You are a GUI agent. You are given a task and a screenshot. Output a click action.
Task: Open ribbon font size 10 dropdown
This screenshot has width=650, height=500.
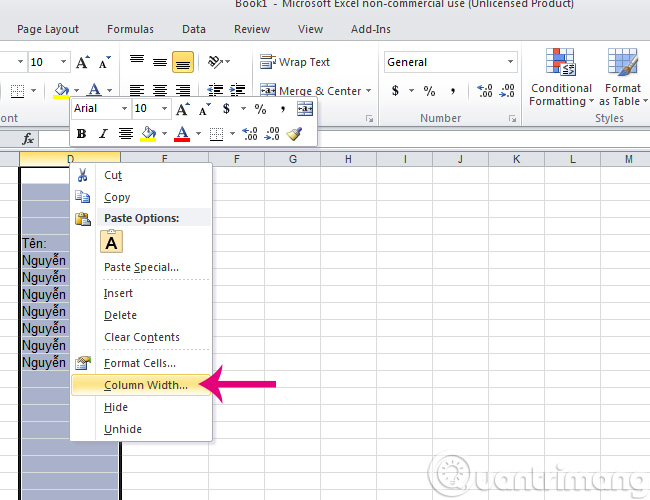(63, 62)
